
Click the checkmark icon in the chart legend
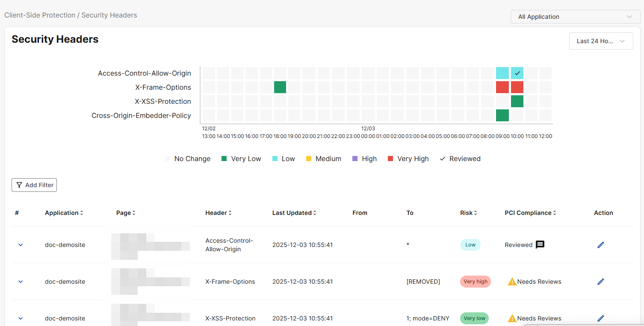tap(443, 159)
